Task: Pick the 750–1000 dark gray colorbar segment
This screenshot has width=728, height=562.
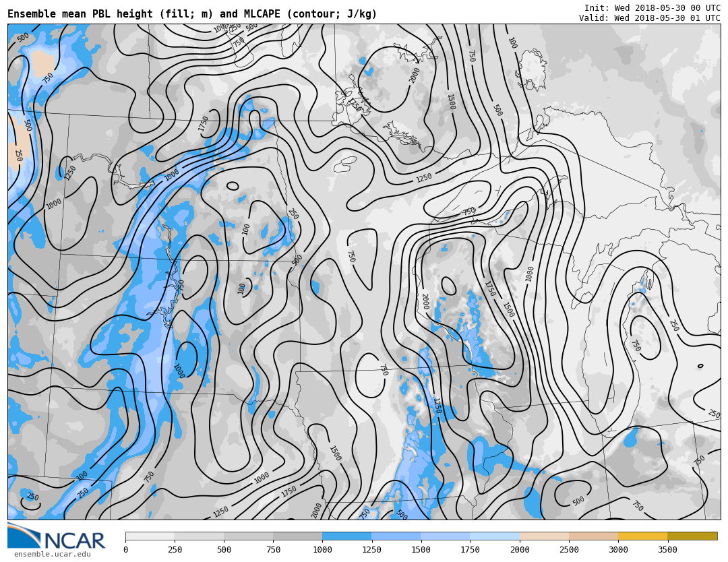Action: pos(298,536)
